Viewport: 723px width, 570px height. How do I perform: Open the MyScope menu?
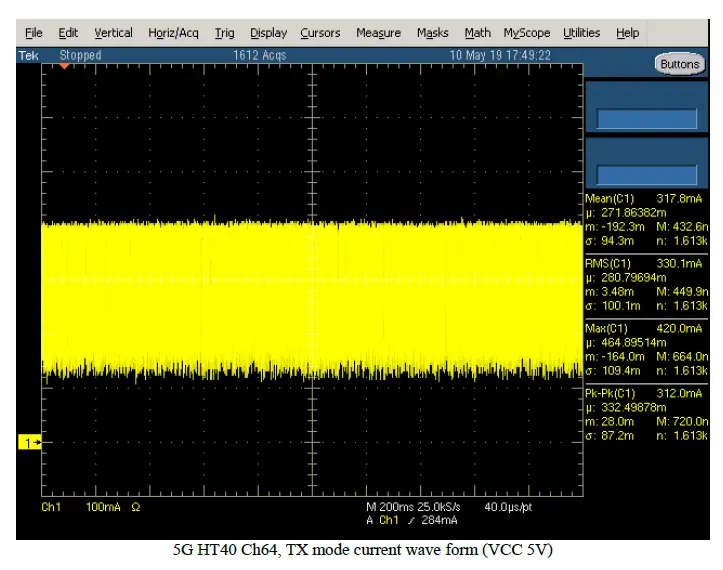click(x=526, y=33)
